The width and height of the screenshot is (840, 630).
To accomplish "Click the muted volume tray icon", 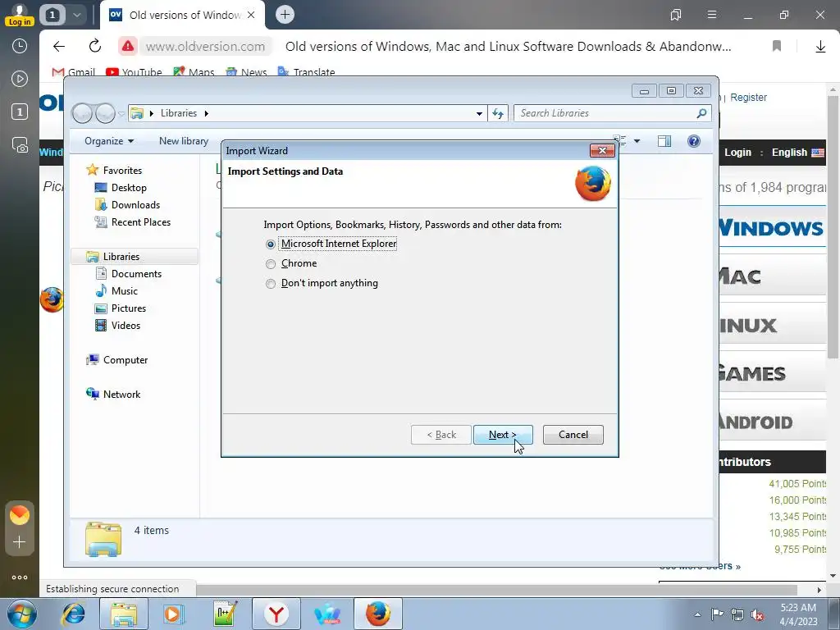I will coord(757,614).
